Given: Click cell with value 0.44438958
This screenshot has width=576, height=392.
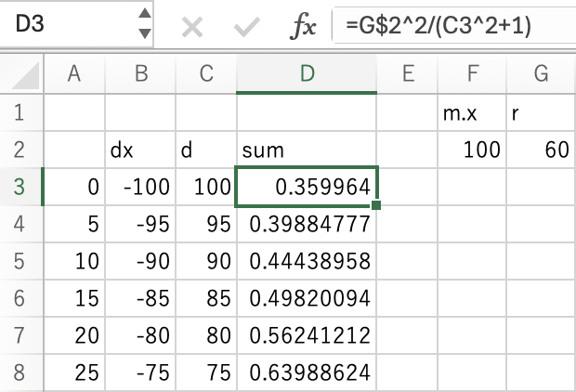Looking at the screenshot, I should [307, 261].
